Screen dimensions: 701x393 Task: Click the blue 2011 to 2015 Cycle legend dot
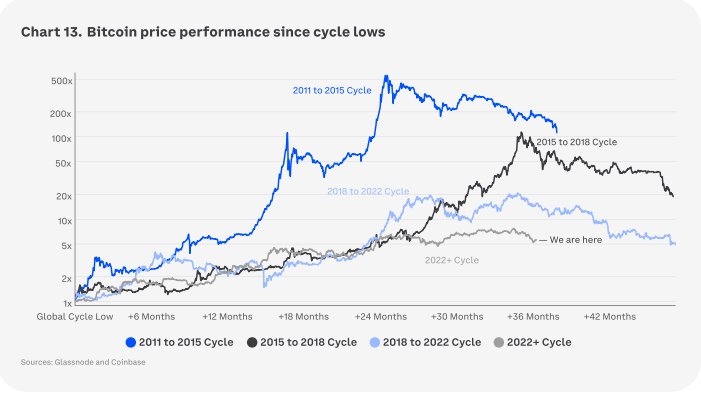point(131,342)
